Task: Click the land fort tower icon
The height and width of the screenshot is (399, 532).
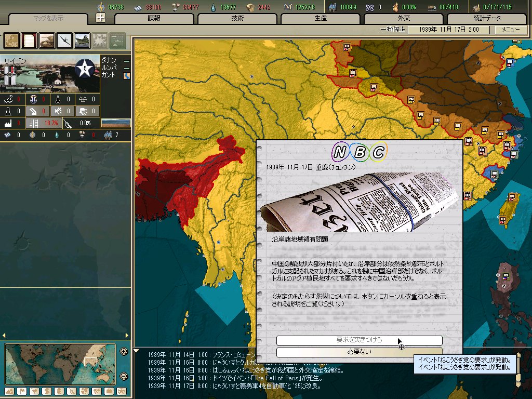Action: point(8,111)
